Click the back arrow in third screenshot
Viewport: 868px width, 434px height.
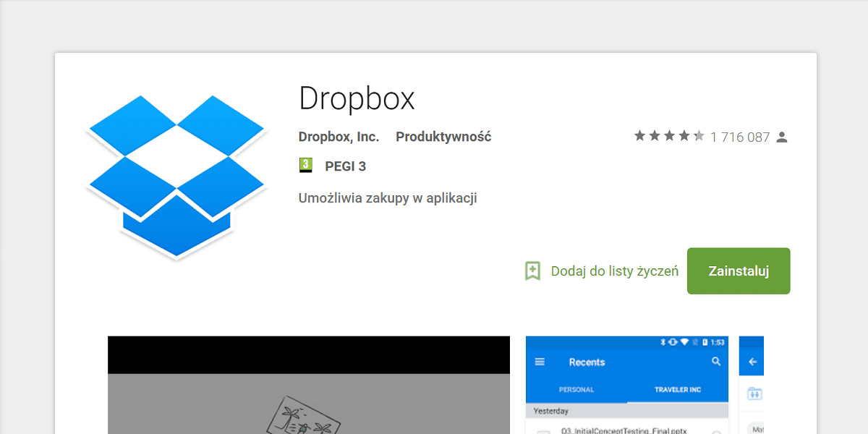752,362
